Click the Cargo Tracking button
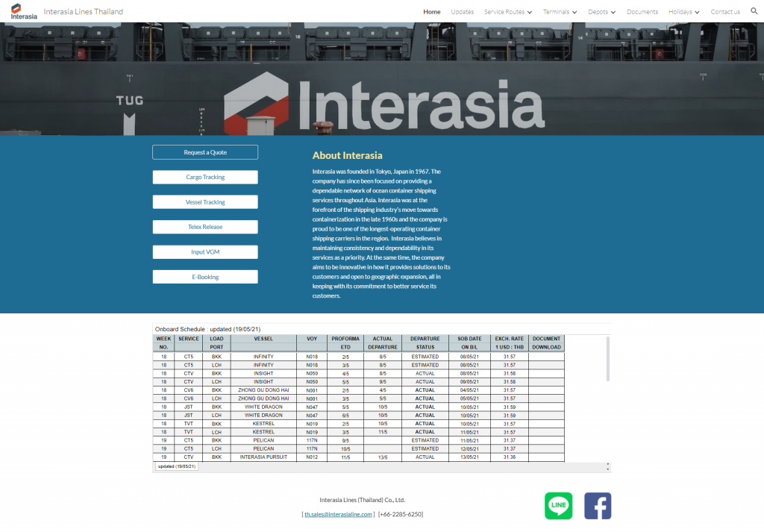 pos(205,177)
